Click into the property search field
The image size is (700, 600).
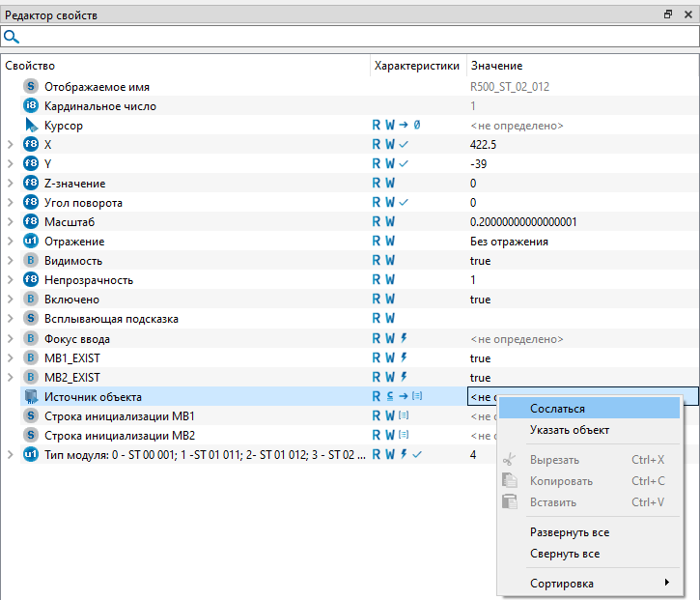(357, 37)
